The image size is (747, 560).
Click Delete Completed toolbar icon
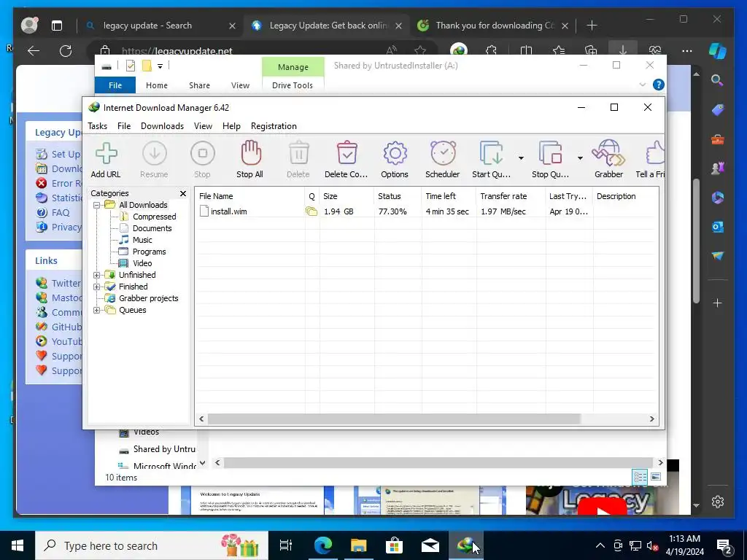[x=347, y=153]
